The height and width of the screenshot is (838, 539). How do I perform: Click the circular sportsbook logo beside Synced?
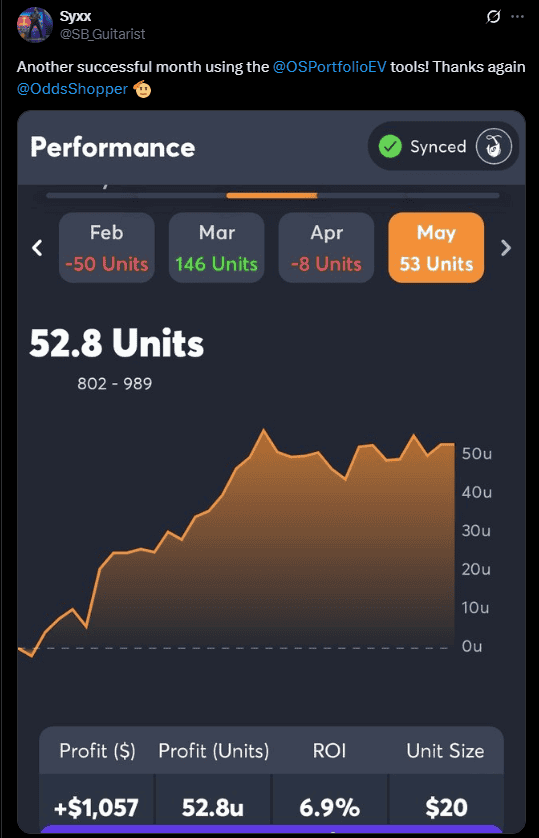tap(494, 146)
